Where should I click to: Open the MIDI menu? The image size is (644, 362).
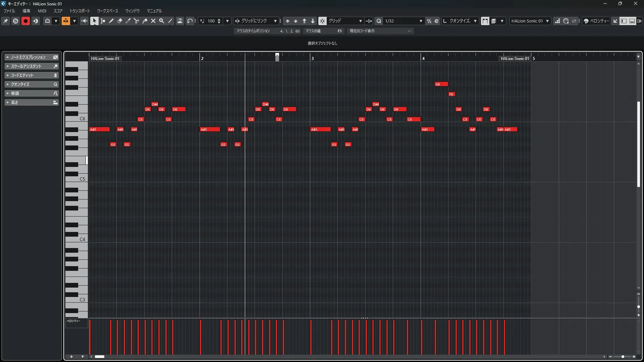coord(42,11)
